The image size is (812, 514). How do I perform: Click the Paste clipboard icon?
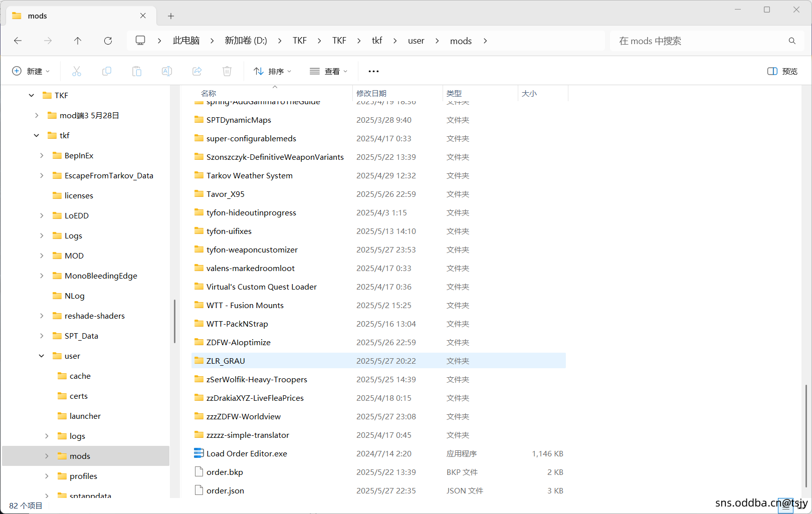click(x=137, y=71)
